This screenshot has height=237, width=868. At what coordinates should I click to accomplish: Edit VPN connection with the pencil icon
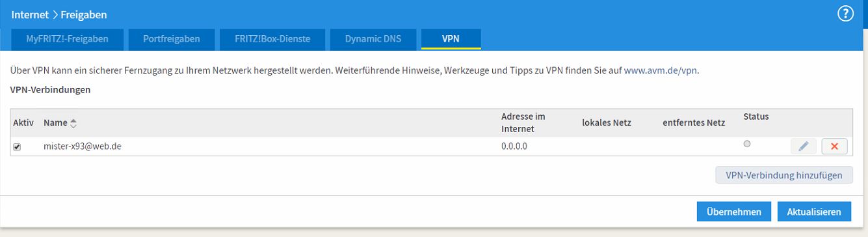pyautogui.click(x=803, y=146)
